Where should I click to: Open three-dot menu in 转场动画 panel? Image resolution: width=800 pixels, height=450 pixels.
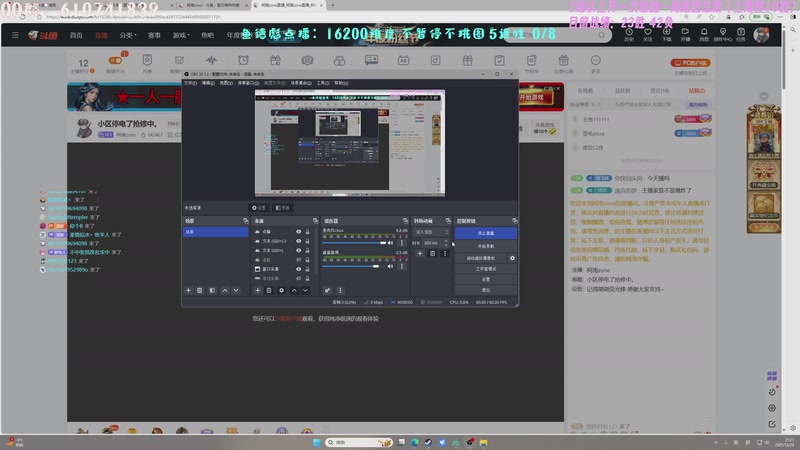pos(444,254)
